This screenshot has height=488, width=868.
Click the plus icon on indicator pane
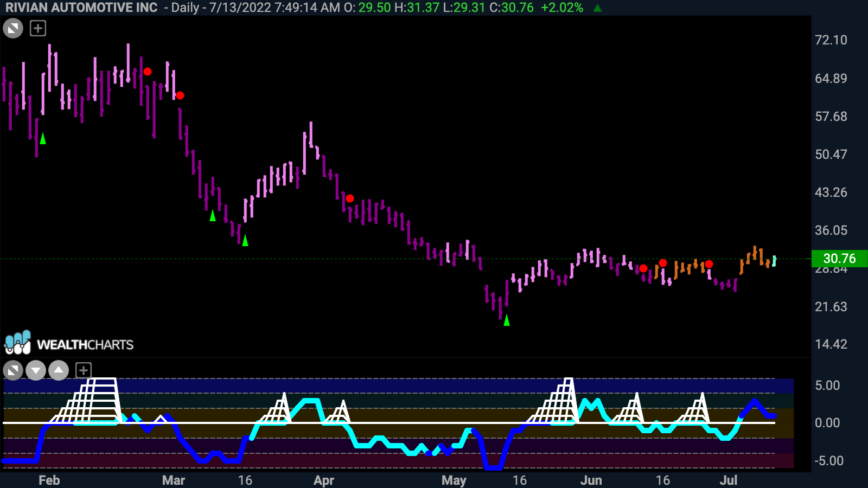83,371
